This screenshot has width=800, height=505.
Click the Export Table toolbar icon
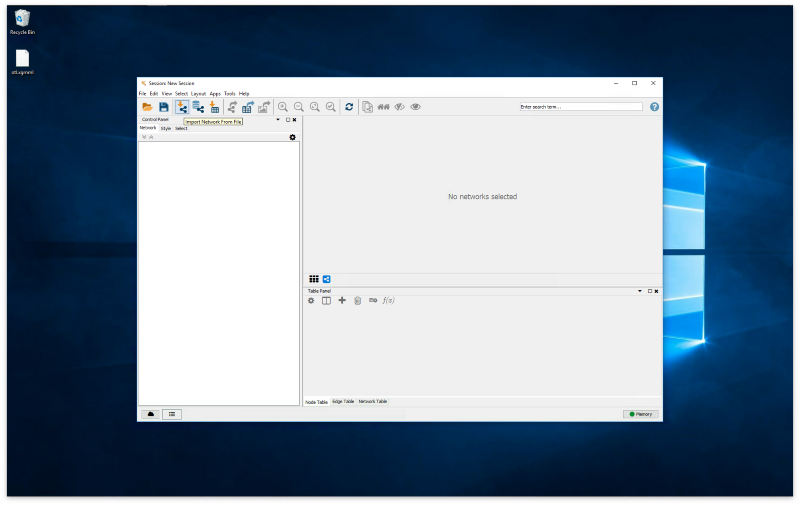[x=248, y=107]
